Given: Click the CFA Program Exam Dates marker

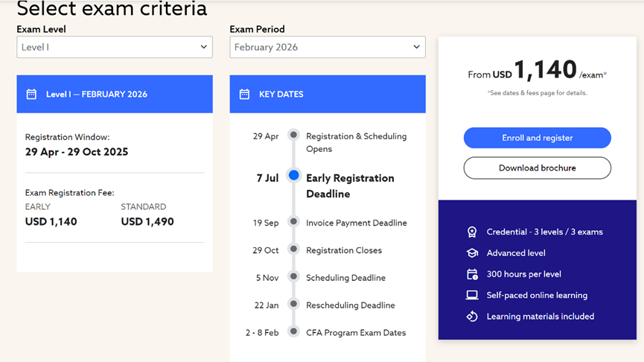Looking at the screenshot, I should click(294, 331).
